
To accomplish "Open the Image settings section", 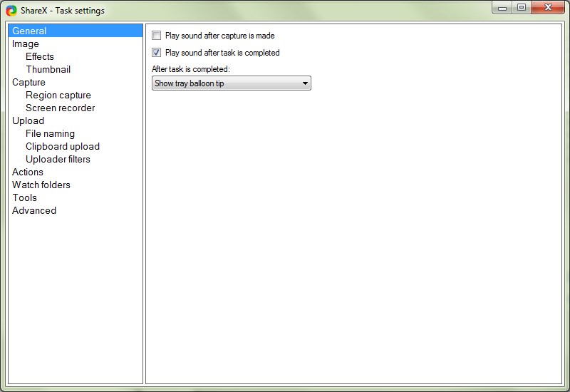I will point(26,43).
